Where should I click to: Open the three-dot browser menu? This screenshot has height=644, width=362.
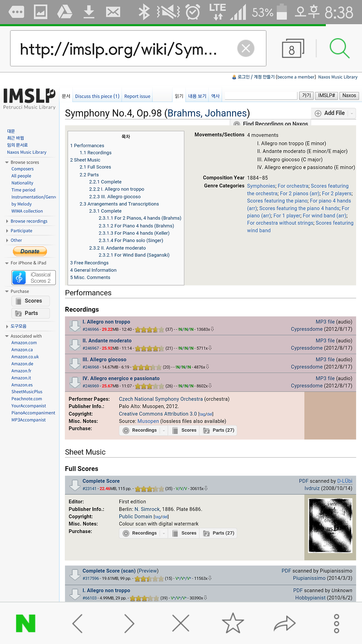coord(337,623)
